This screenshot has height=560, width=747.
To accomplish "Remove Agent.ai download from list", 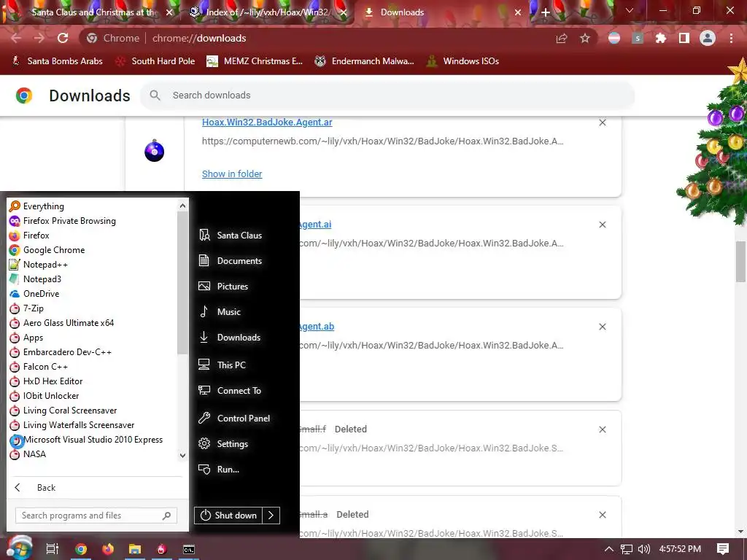I will [602, 225].
